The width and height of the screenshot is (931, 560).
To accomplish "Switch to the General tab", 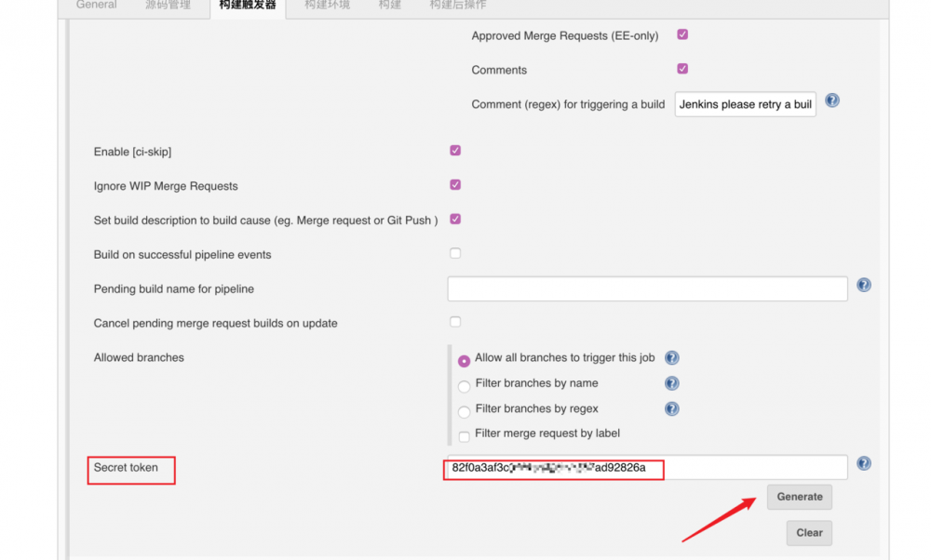I will coord(96,5).
